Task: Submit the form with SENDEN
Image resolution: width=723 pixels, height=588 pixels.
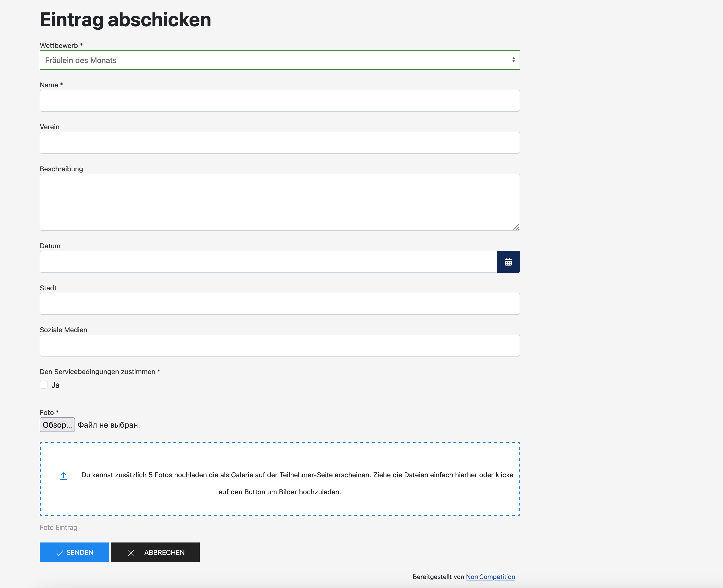Action: point(74,552)
